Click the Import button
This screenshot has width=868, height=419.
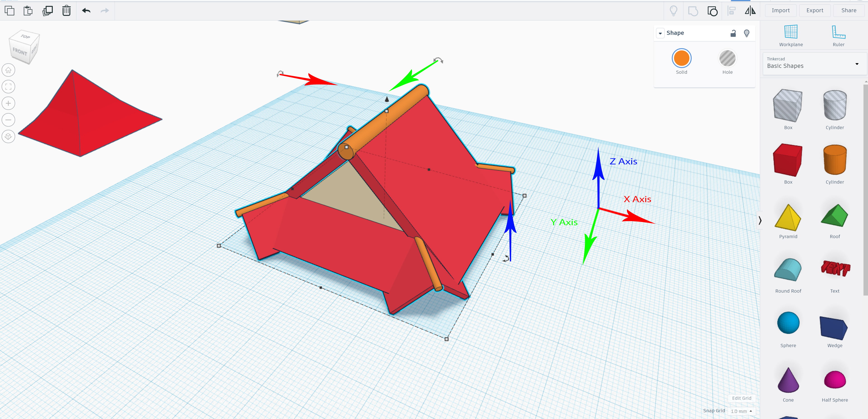pos(780,10)
